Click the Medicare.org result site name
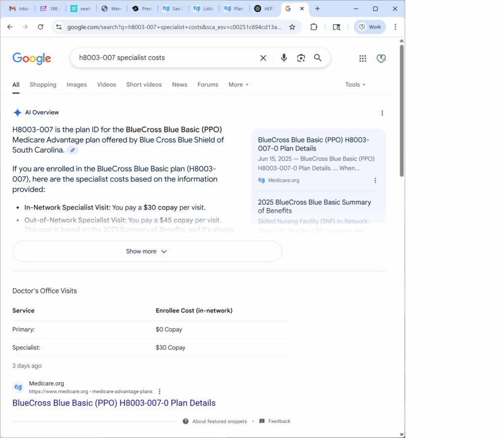504x438 pixels. [x=46, y=383]
